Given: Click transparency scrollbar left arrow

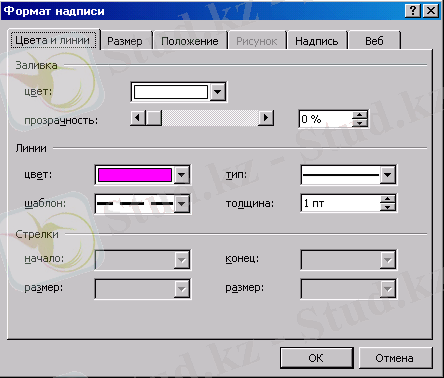Looking at the screenshot, I should (x=138, y=118).
